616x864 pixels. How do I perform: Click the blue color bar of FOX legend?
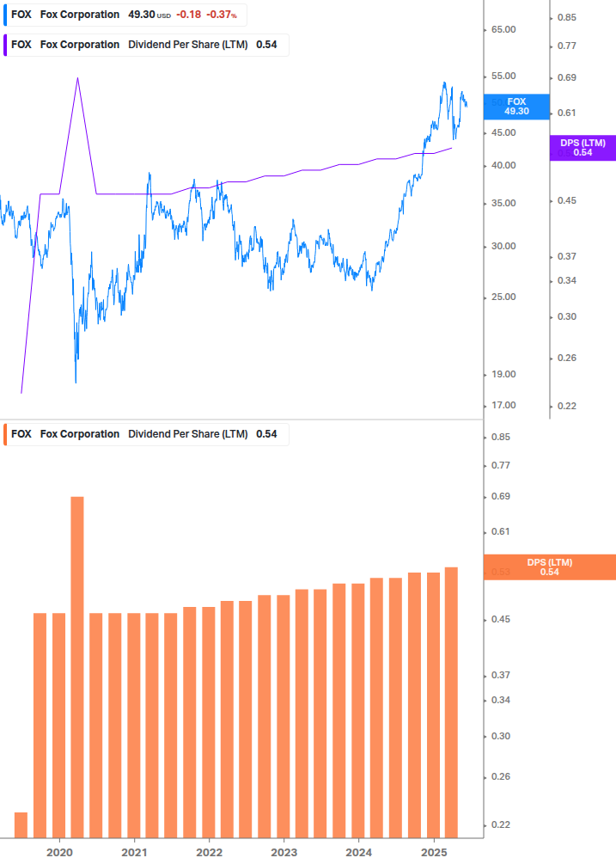[x=5, y=15]
